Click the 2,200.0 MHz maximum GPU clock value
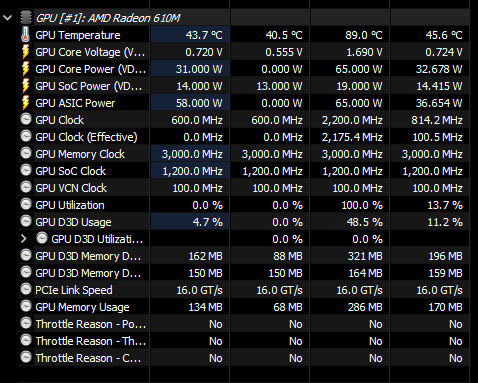This screenshot has height=383, width=478. (352, 120)
